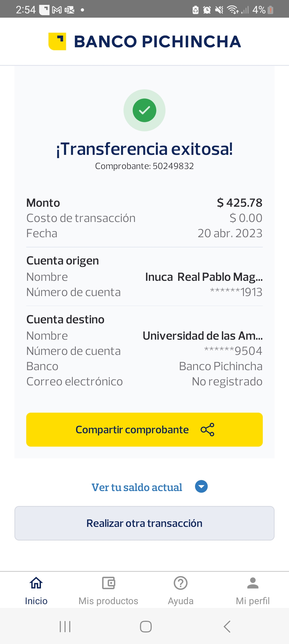Tap the Banco Pichincha header title
289x644 pixels.
(x=157, y=42)
